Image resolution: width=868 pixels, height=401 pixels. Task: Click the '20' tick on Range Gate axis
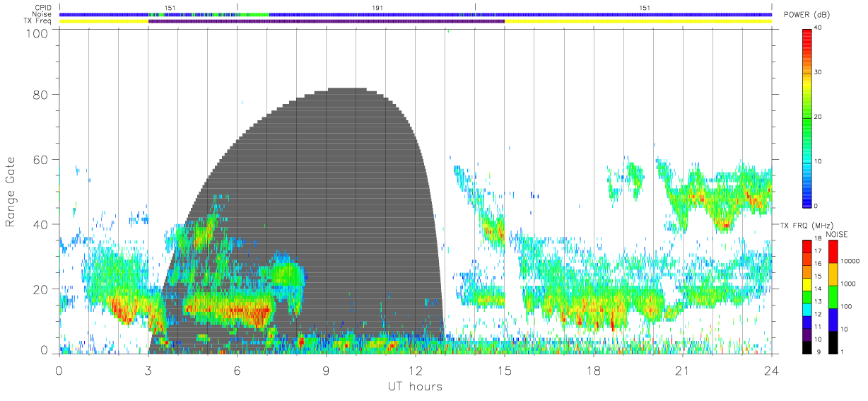point(41,289)
